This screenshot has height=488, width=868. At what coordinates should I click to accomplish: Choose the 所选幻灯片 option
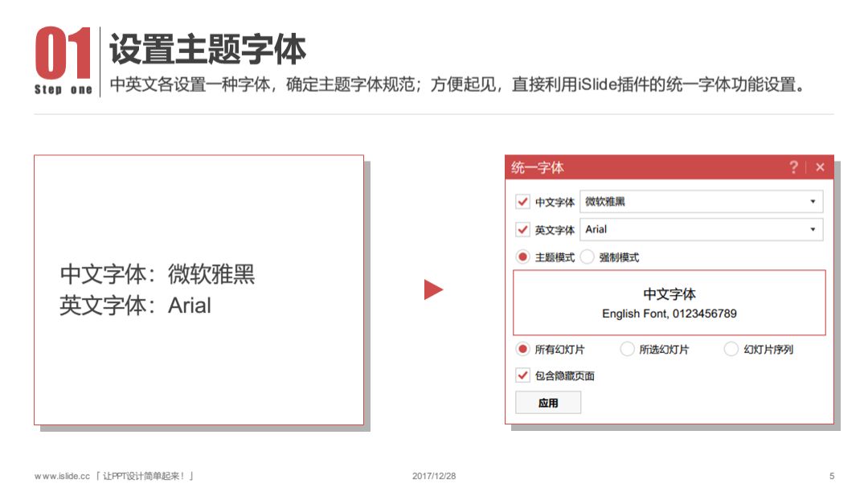coord(627,349)
